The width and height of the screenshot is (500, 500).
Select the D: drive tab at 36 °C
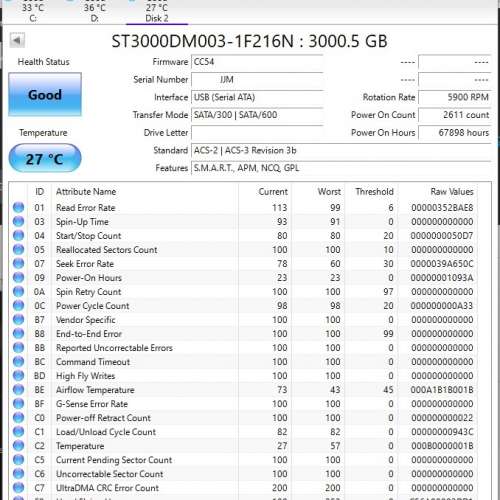[95, 12]
